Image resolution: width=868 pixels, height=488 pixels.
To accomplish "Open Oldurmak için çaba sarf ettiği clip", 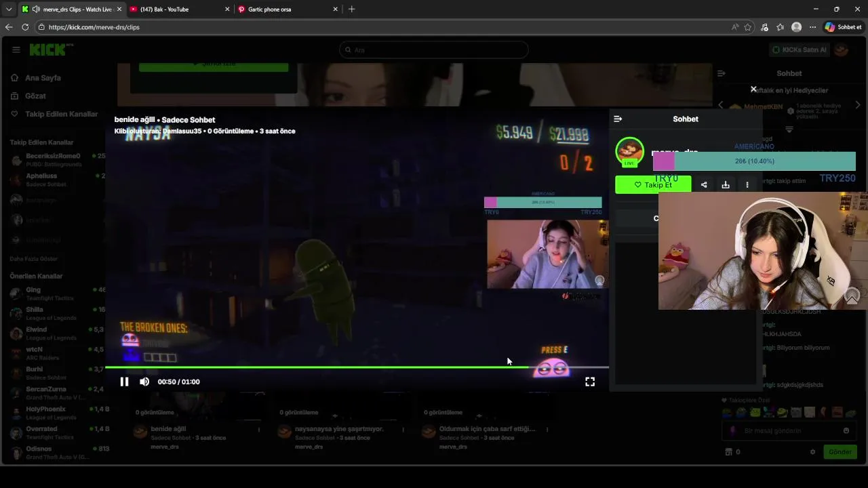I will [487, 429].
